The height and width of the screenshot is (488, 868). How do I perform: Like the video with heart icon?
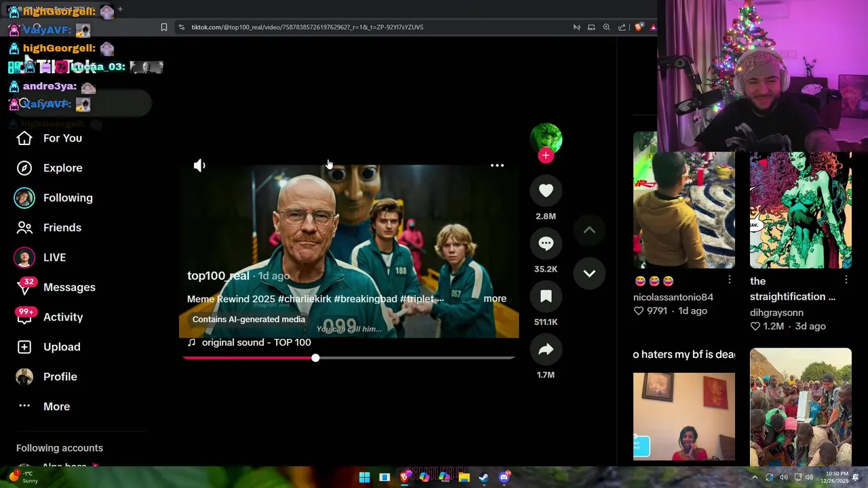546,191
